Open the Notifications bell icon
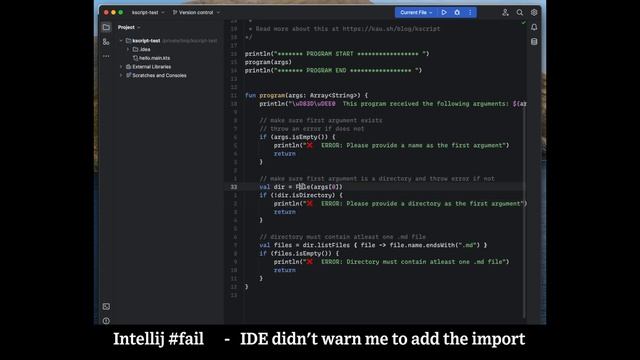 pyautogui.click(x=534, y=27)
